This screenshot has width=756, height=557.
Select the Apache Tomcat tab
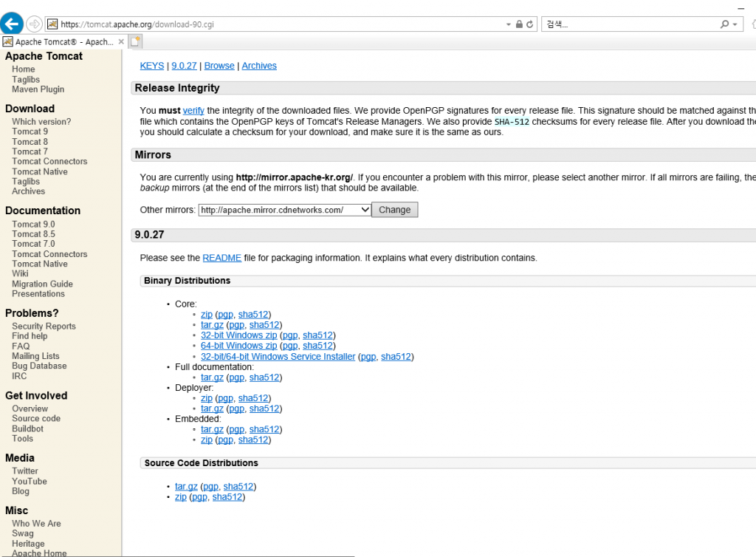pos(64,41)
